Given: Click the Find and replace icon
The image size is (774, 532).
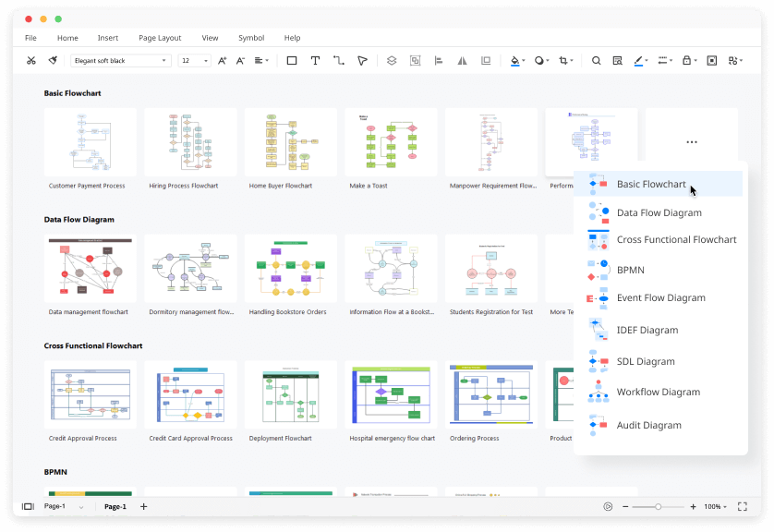Looking at the screenshot, I should 618,61.
